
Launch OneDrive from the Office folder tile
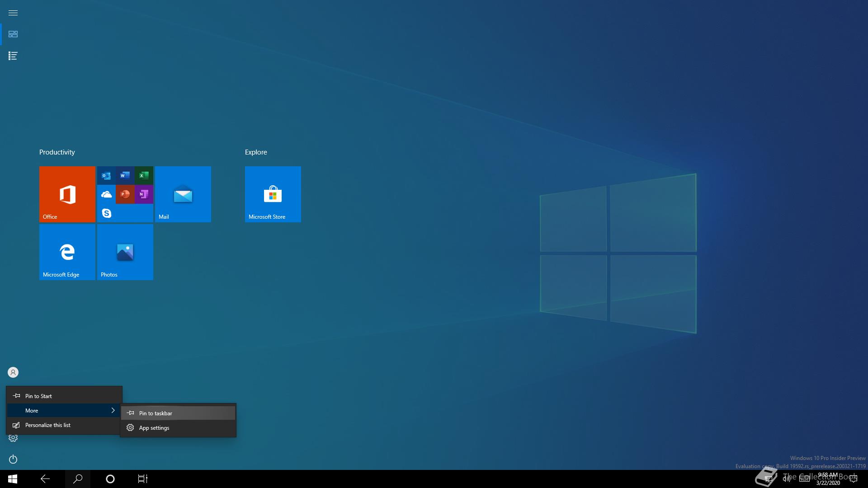[106, 194]
